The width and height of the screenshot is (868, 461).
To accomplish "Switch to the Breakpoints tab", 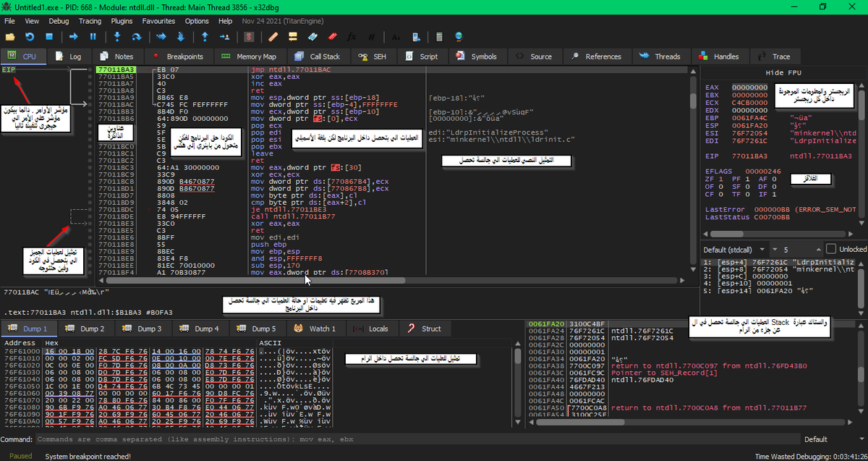I will coord(179,56).
